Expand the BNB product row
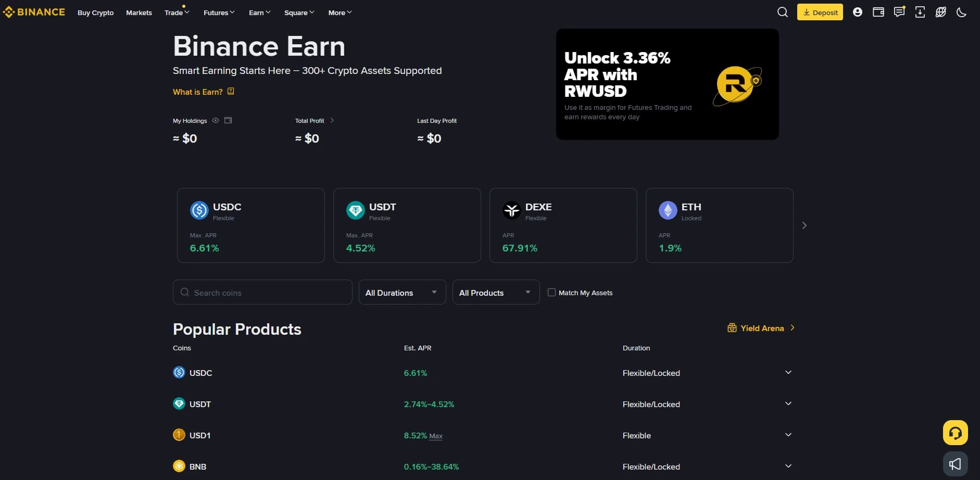The image size is (980, 480). click(x=788, y=466)
